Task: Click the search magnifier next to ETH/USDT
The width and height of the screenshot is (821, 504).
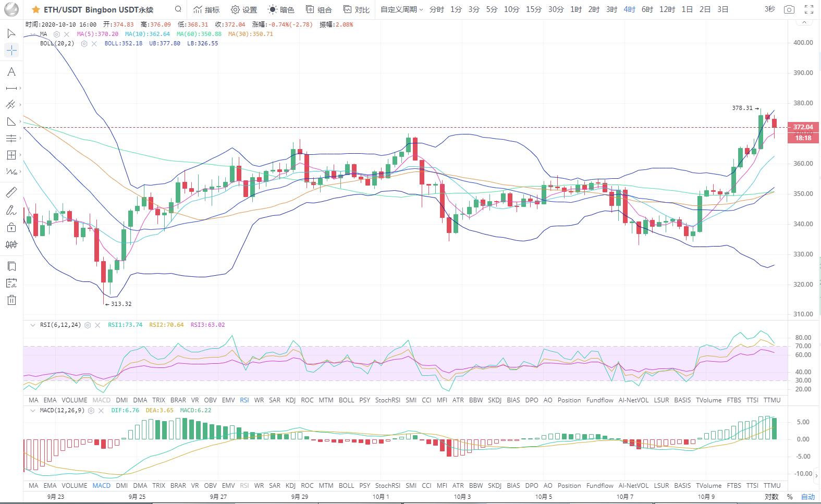Action: tap(178, 9)
